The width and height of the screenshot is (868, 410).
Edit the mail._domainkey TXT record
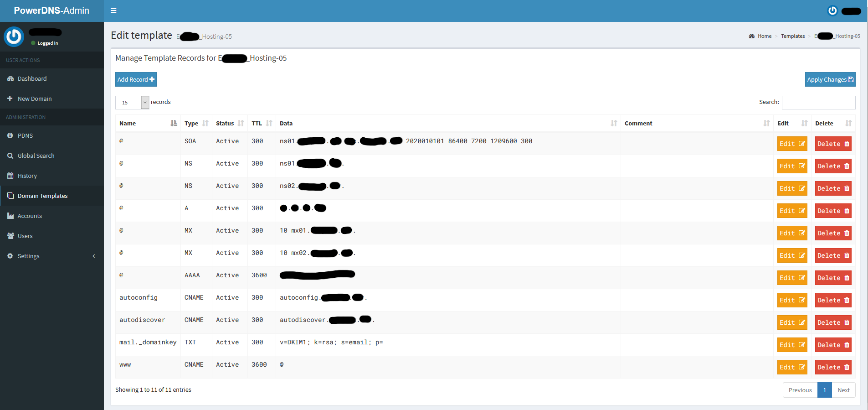tap(792, 345)
